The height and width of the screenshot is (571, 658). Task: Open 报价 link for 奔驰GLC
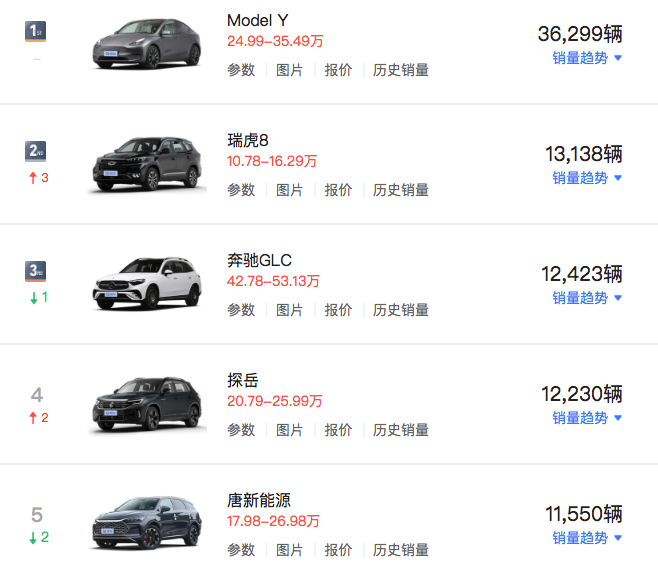pos(338,310)
